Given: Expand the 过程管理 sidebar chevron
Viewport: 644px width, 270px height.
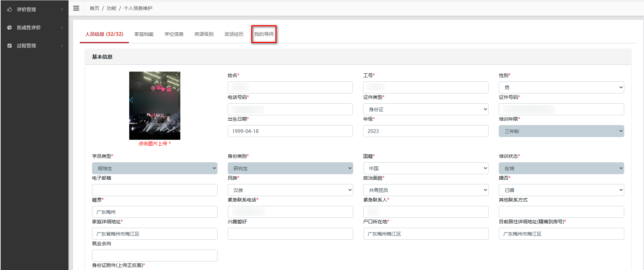Looking at the screenshot, I should pos(62,46).
